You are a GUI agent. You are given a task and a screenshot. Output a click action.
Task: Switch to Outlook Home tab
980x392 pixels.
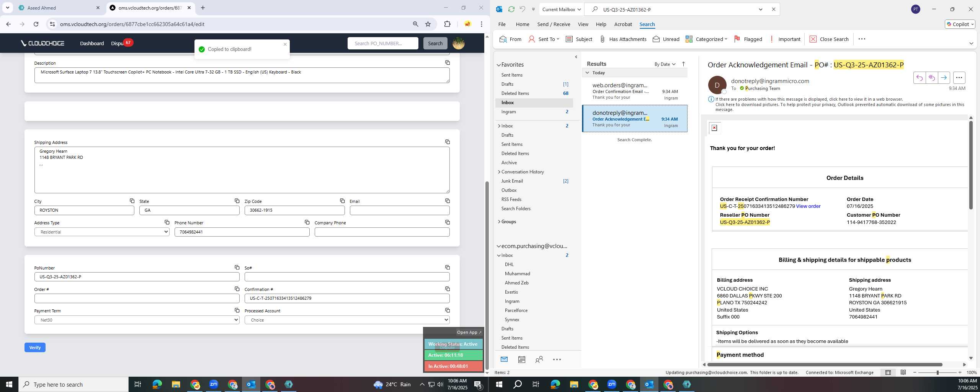(x=523, y=24)
